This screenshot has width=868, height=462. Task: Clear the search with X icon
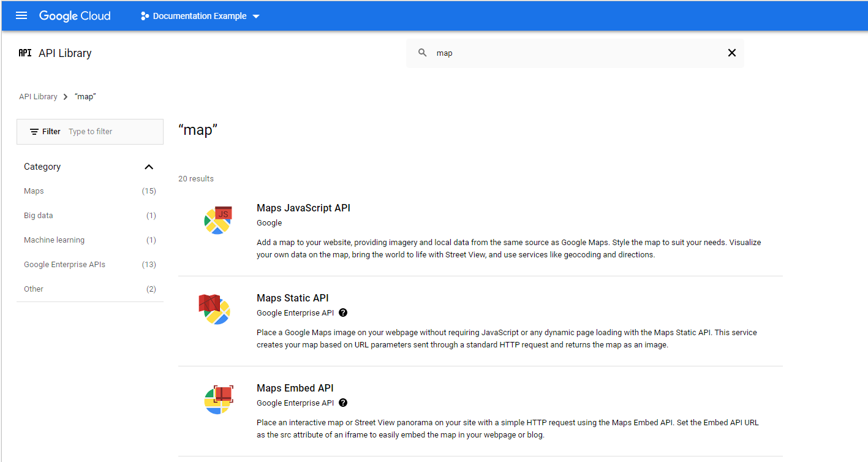tap(731, 53)
